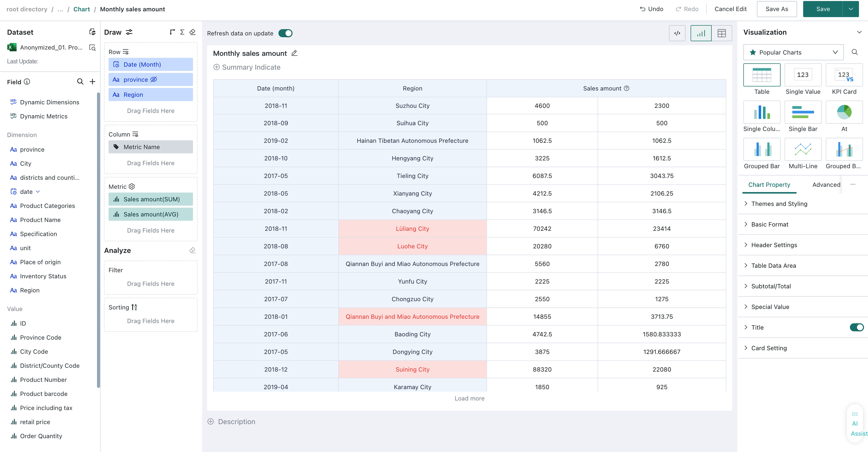Expand Themes and Styling section
The height and width of the screenshot is (452, 868).
click(x=779, y=204)
